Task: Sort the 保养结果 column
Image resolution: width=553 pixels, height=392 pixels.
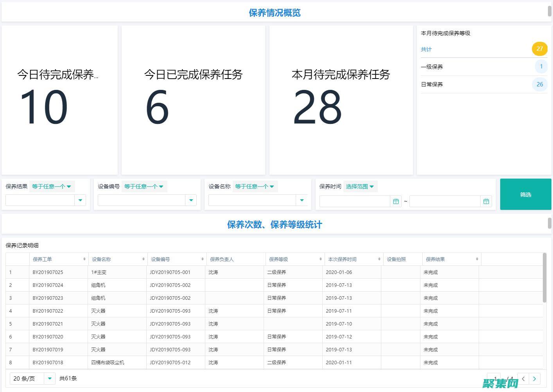Action: [x=476, y=259]
